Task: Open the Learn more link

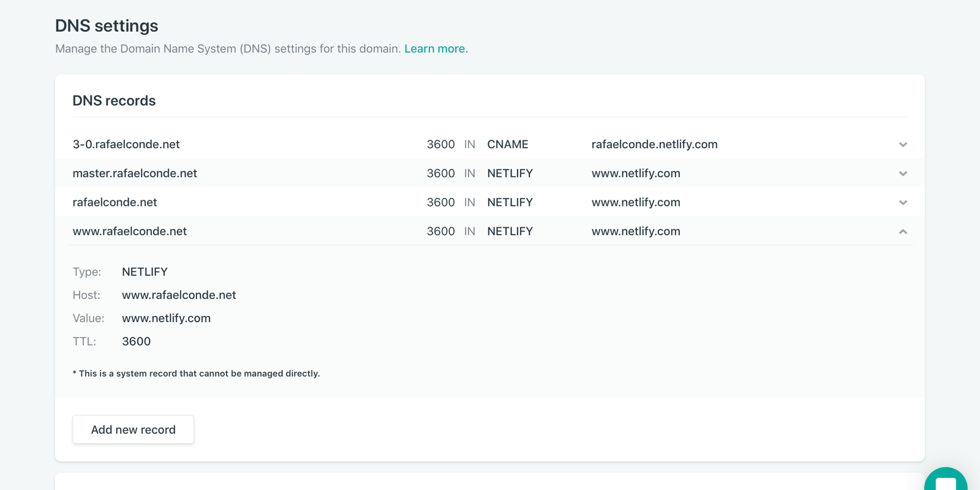Action: tap(435, 49)
